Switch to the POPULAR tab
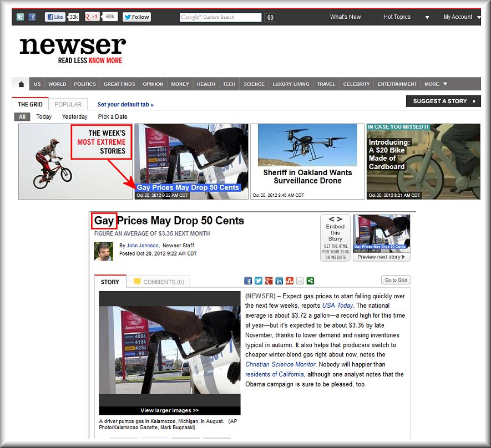 (68, 104)
